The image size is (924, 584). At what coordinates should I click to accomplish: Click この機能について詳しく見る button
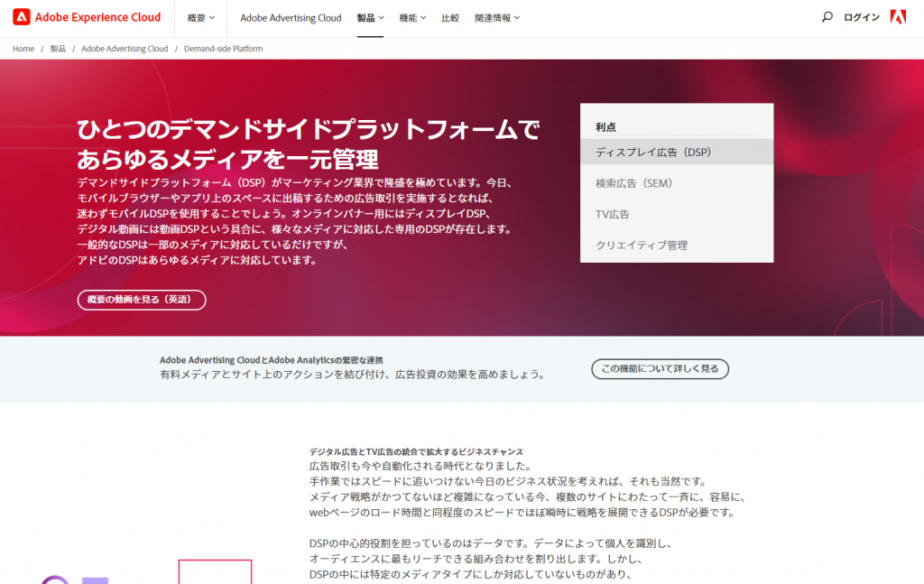click(660, 369)
